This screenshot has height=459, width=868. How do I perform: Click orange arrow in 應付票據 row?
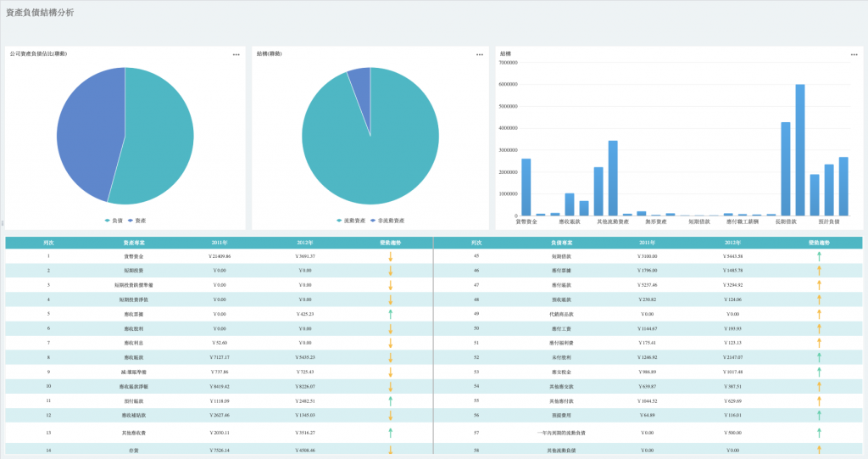pyautogui.click(x=819, y=271)
